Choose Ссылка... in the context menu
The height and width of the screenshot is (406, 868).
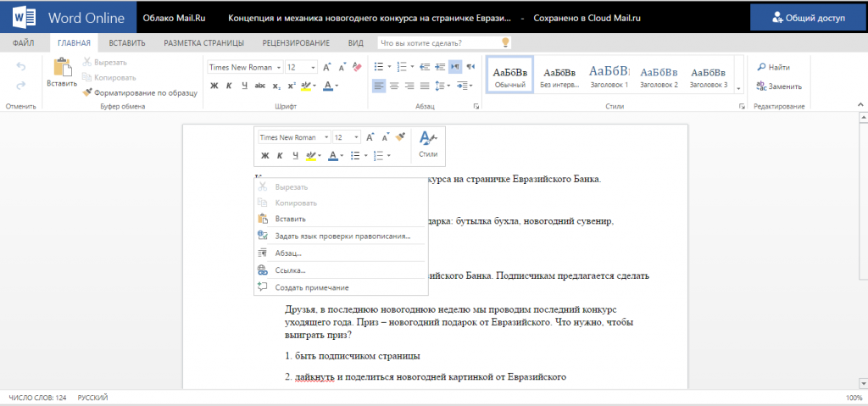[341, 270]
